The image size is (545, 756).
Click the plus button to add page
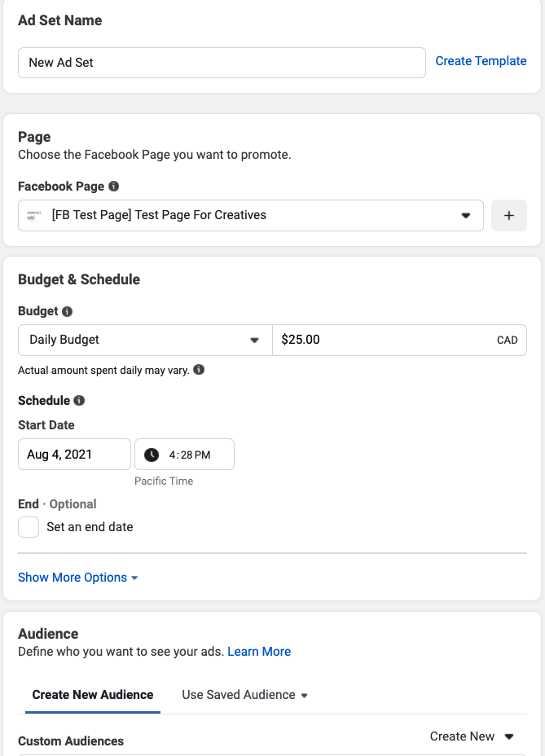pos(509,215)
